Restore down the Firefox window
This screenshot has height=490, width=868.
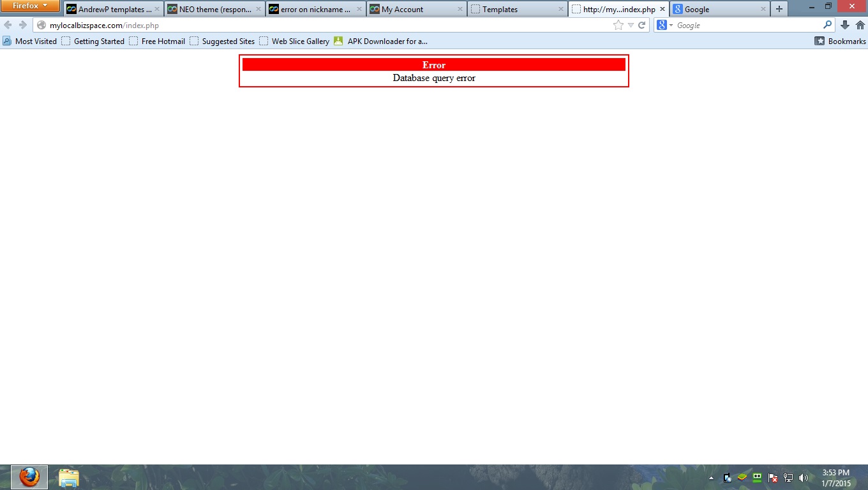[828, 6]
